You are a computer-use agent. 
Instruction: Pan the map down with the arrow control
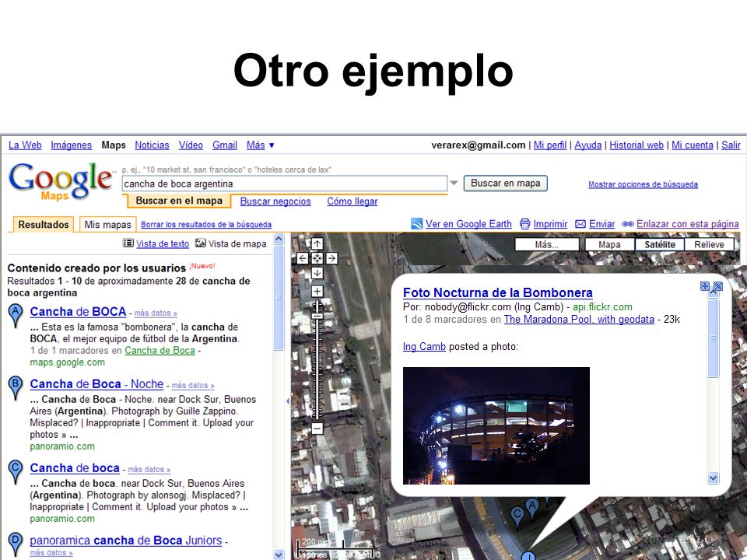pos(317,273)
